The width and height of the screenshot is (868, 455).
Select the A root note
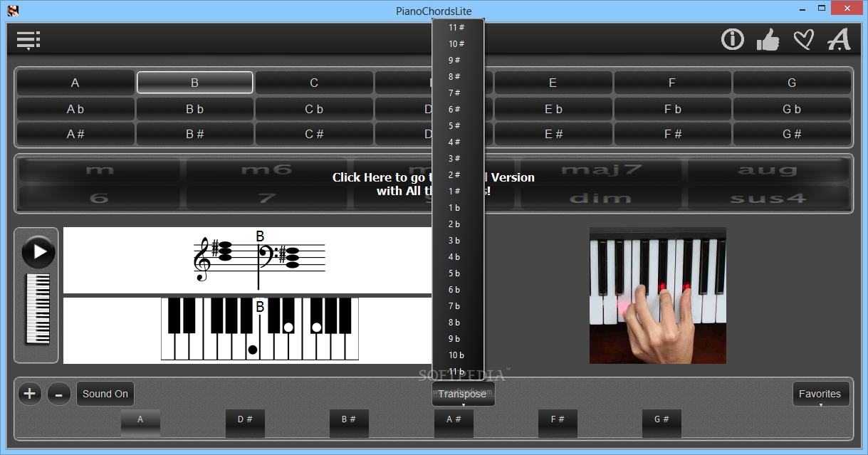click(x=75, y=83)
